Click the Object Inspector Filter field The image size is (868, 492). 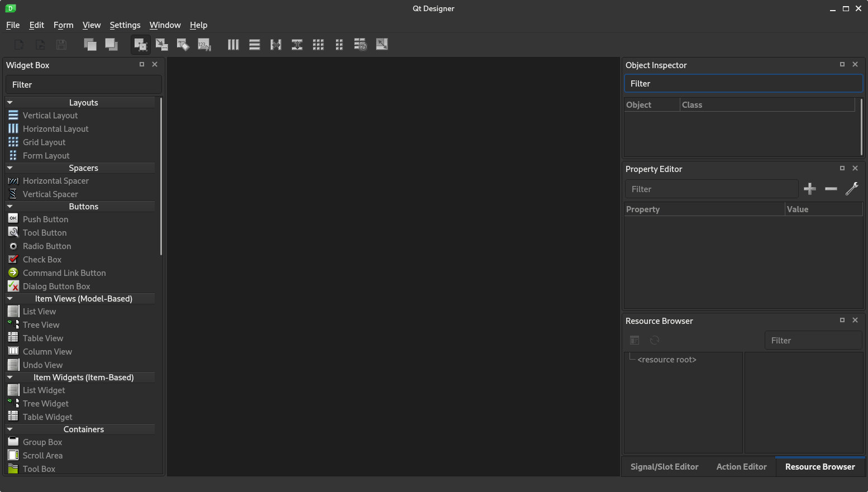743,84
